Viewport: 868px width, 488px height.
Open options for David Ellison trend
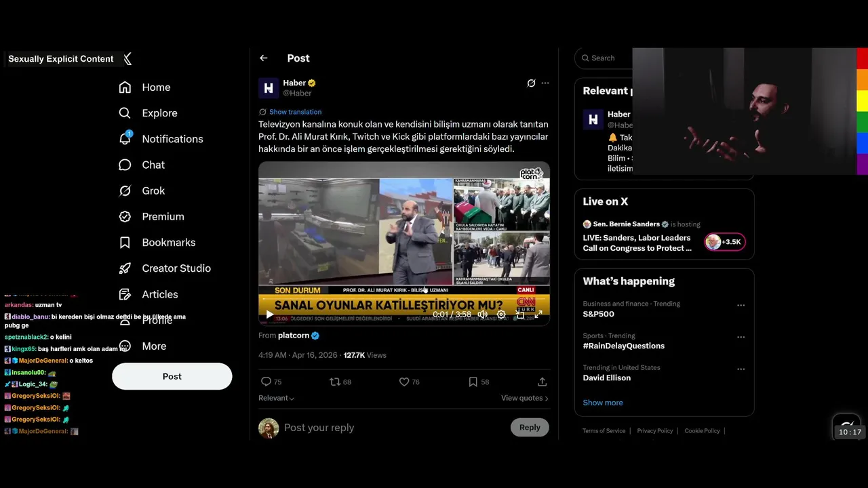click(x=741, y=369)
